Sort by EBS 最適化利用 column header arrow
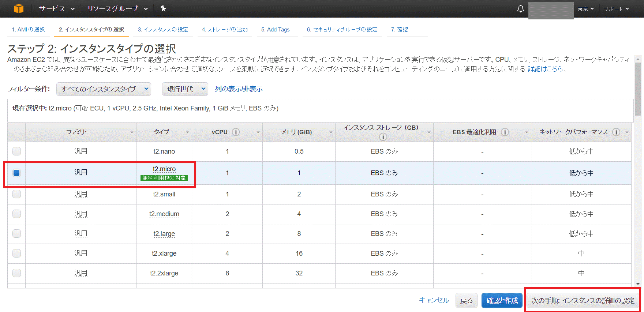The width and height of the screenshot is (644, 312). coord(527,132)
